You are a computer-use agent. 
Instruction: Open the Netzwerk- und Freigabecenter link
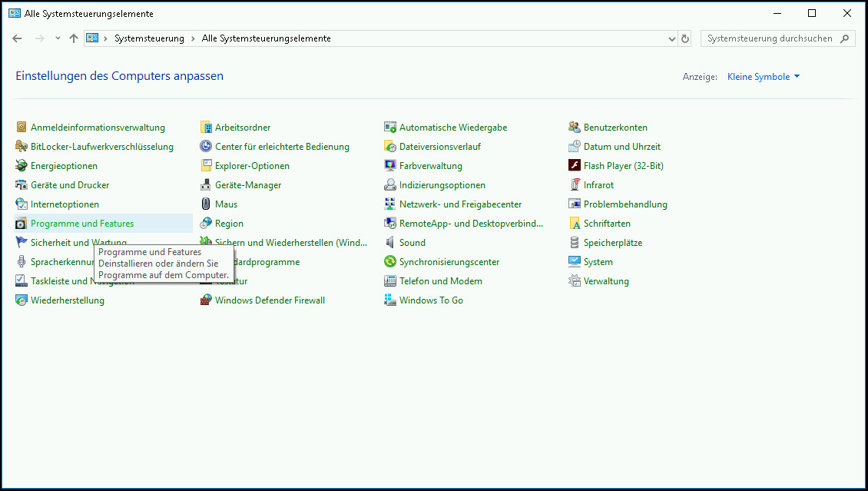click(x=460, y=204)
